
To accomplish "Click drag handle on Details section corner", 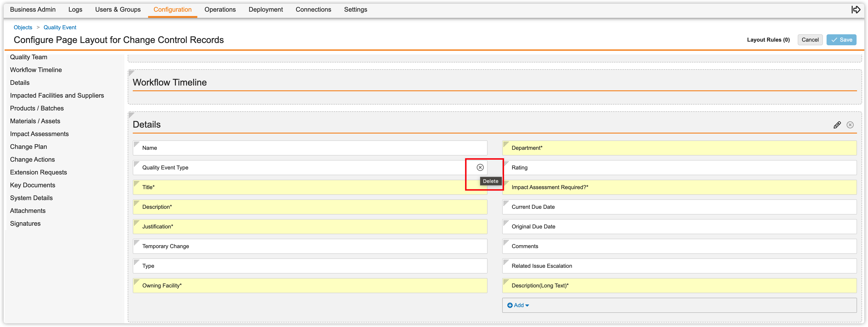I will click(131, 115).
